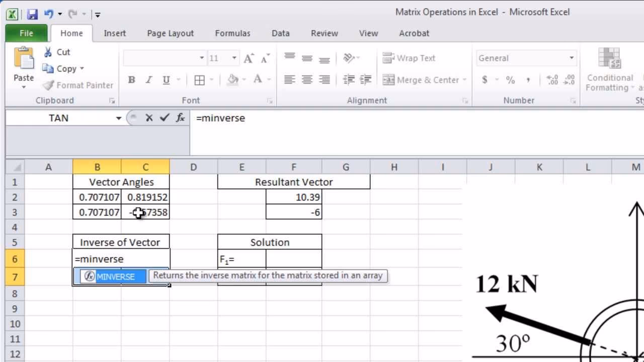Click the Increase Decimal icon
644x362 pixels.
pyautogui.click(x=553, y=79)
